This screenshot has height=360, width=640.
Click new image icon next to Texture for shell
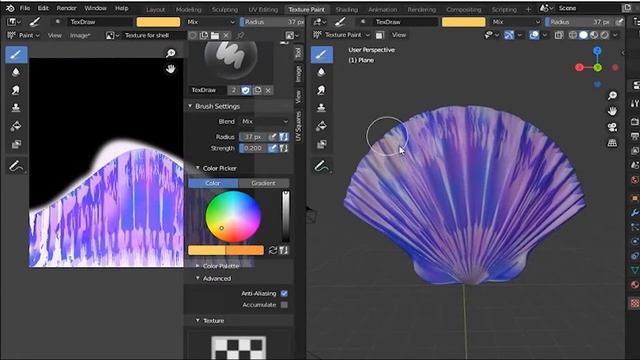point(204,36)
